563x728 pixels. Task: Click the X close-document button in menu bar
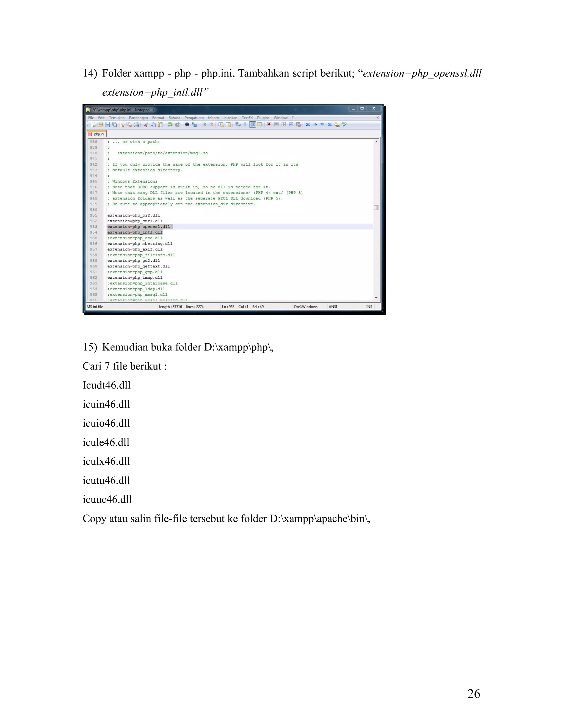377,118
